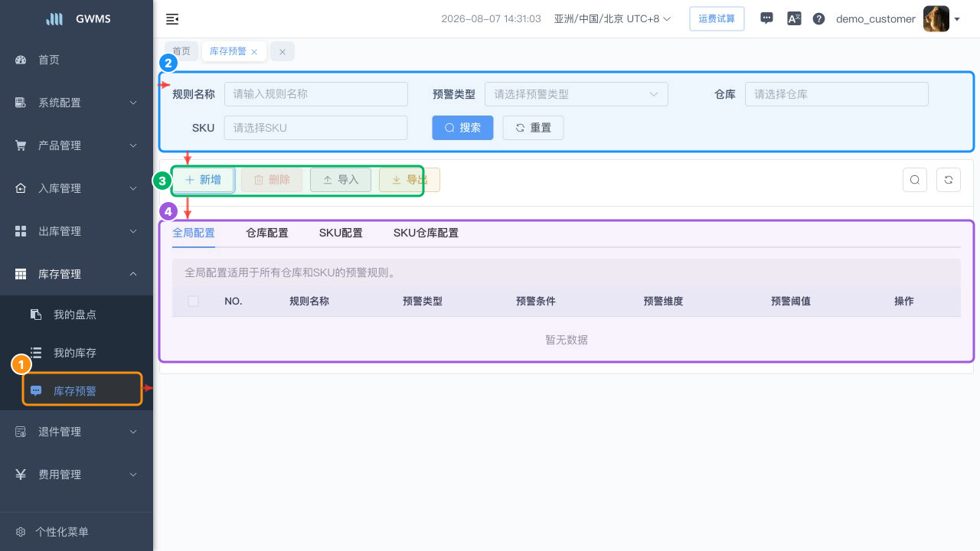Image resolution: width=980 pixels, height=551 pixels.
Task: Open the 预警类型 select dropdown
Action: click(577, 94)
